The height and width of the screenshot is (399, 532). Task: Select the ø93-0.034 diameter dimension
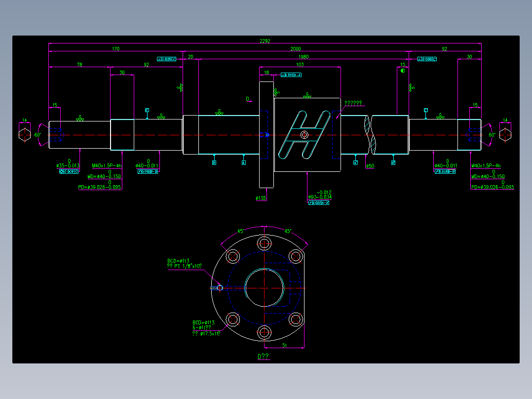[320, 196]
